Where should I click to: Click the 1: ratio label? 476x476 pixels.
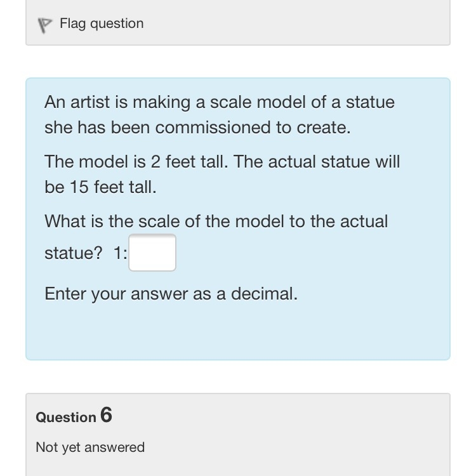click(120, 253)
